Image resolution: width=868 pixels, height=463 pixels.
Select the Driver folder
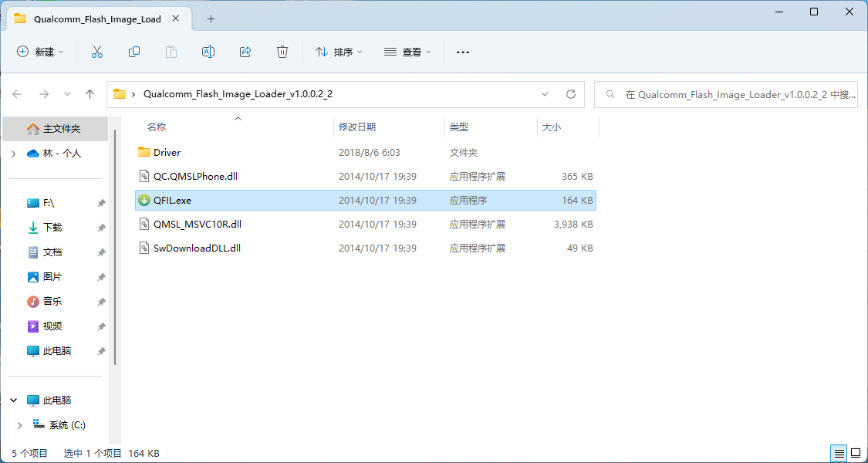tap(366, 152)
